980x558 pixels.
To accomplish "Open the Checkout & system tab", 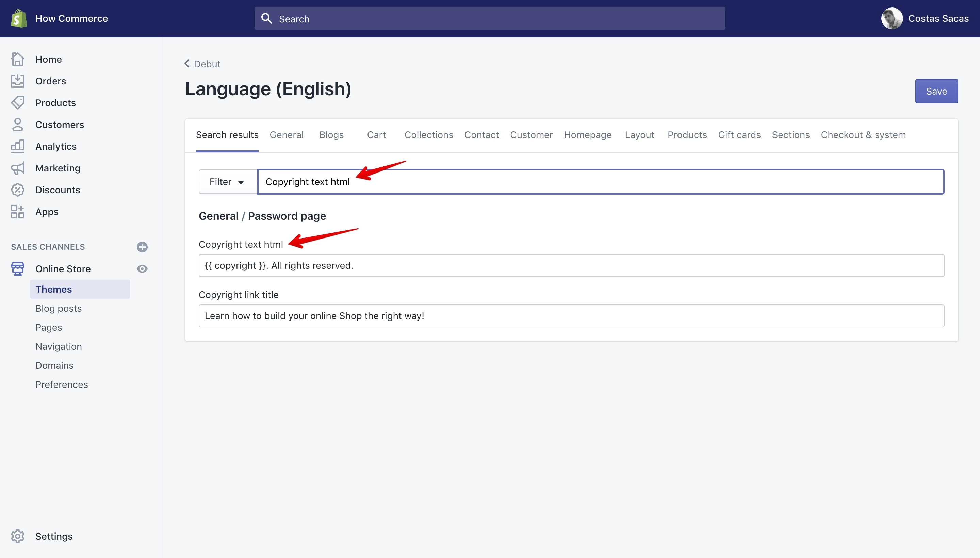I will (864, 135).
